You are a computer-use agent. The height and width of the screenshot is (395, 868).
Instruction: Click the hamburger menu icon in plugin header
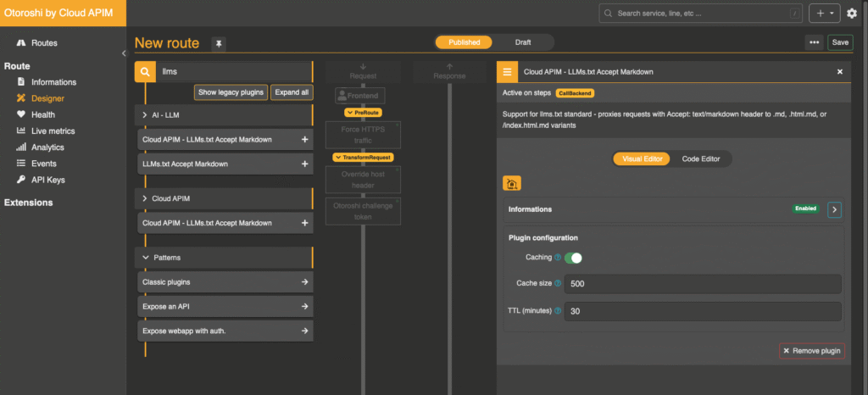[507, 73]
